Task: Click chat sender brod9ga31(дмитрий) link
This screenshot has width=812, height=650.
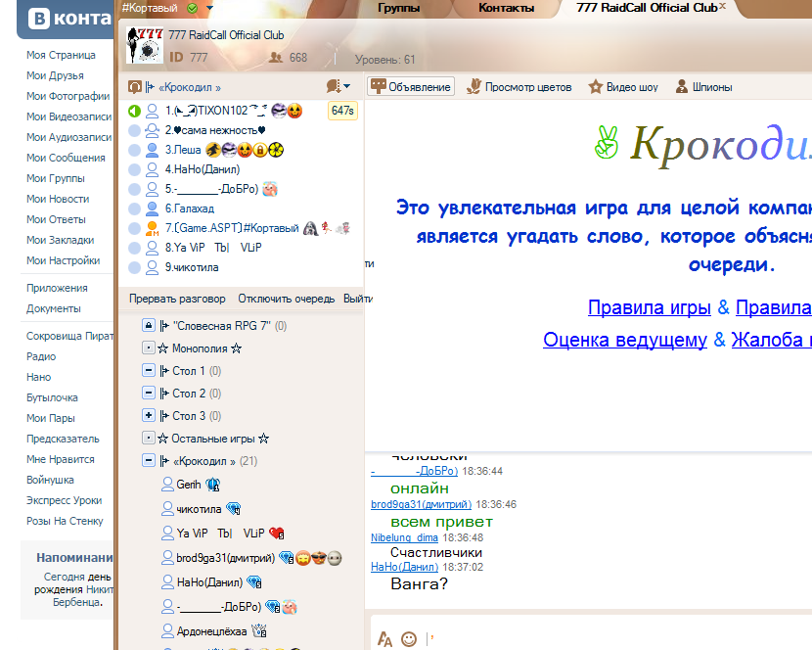Action: coord(421,504)
